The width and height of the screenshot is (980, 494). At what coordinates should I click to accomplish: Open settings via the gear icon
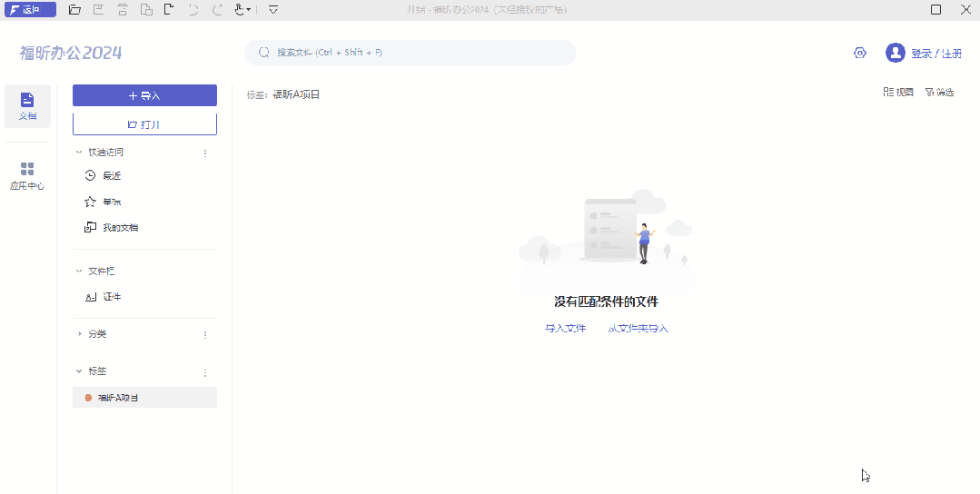point(860,53)
